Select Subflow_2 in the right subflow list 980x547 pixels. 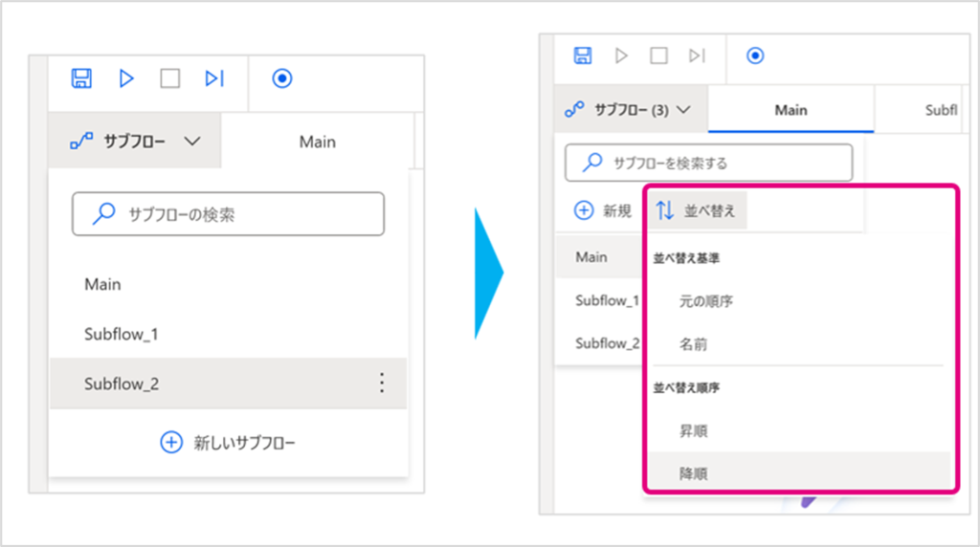coord(599,342)
